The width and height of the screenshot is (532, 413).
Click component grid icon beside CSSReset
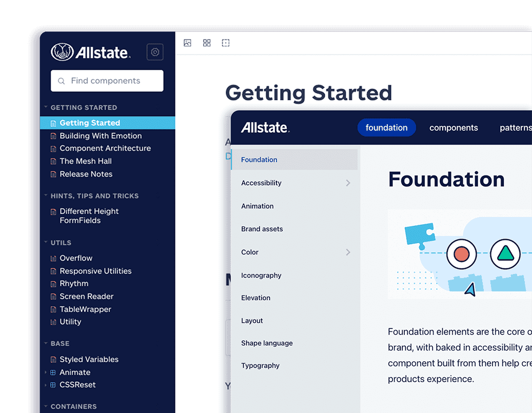53,385
